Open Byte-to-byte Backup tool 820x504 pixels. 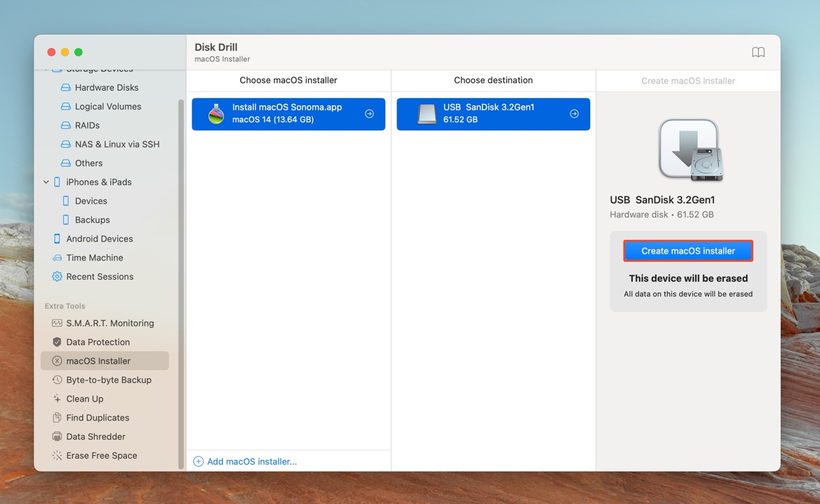tap(109, 380)
